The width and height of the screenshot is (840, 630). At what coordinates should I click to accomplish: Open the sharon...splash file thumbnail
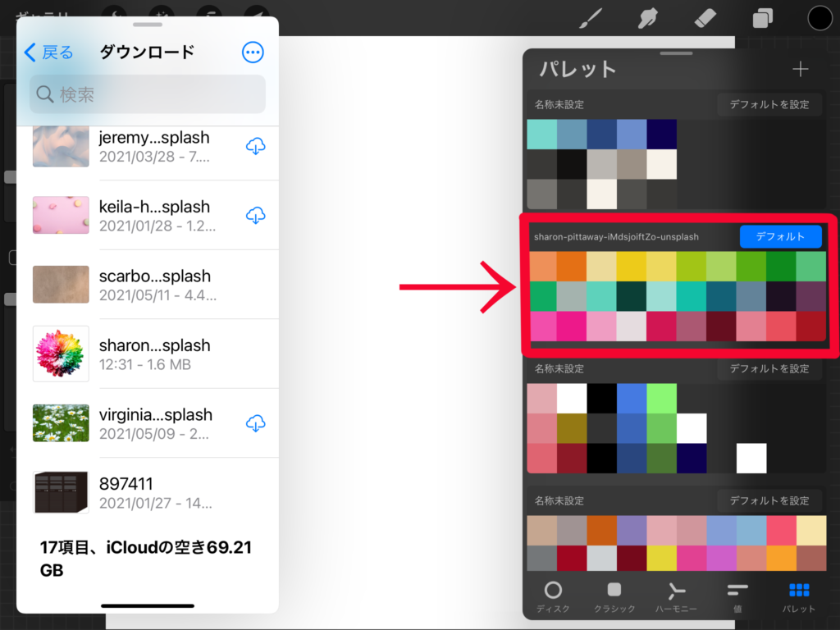[60, 353]
